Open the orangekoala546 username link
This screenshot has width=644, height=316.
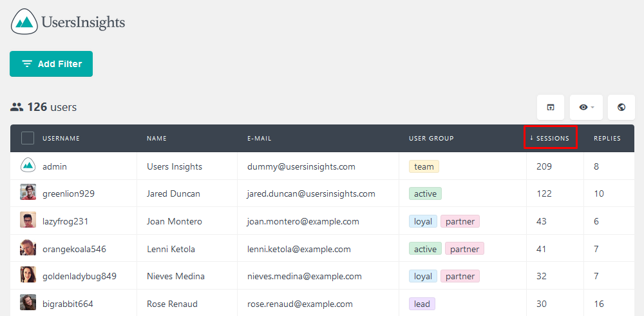[74, 249]
